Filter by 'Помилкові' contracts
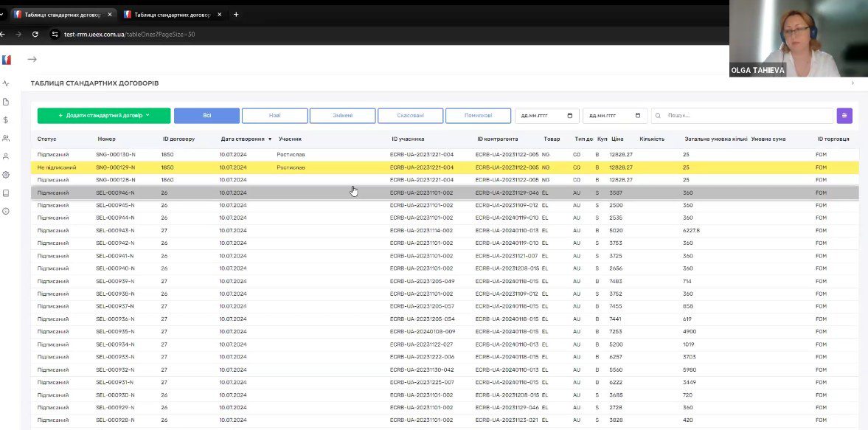 coord(478,116)
